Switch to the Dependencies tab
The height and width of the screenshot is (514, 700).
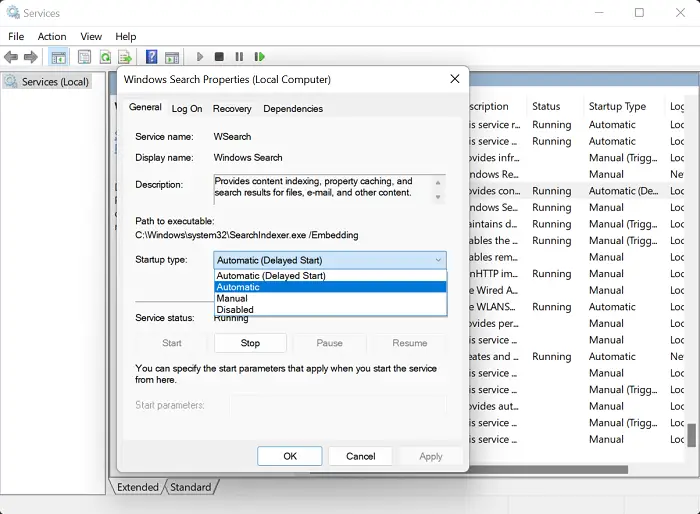293,109
